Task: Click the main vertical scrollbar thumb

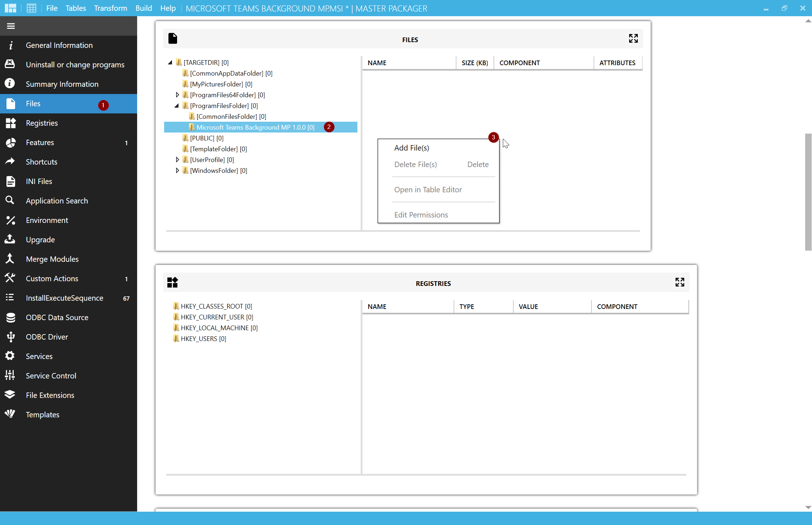Action: click(808, 192)
